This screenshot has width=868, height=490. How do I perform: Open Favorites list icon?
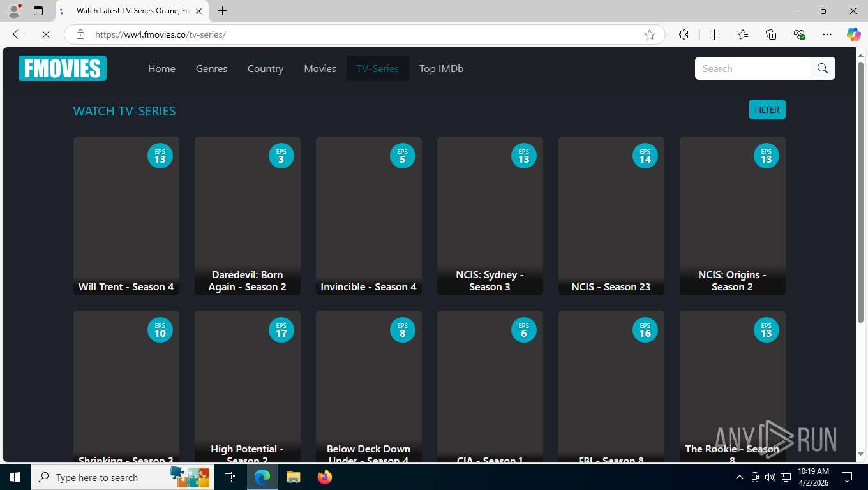(743, 34)
